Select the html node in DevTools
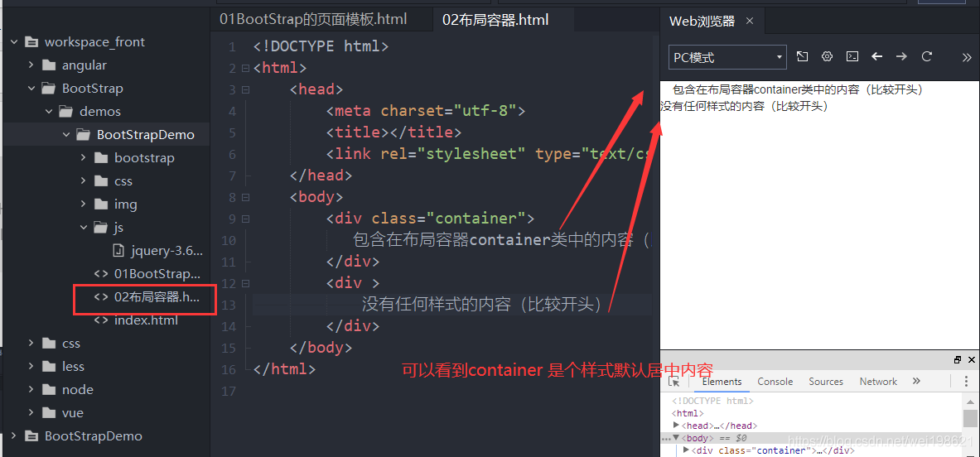This screenshot has height=457, width=980. point(688,413)
